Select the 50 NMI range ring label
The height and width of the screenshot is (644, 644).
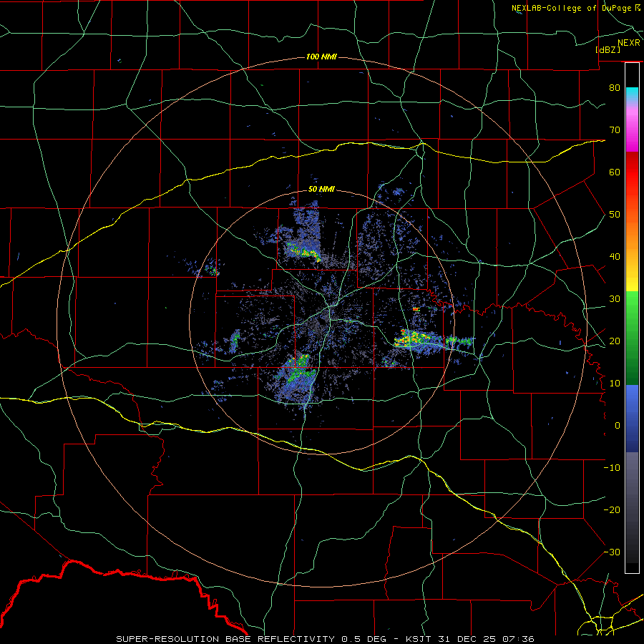click(321, 189)
